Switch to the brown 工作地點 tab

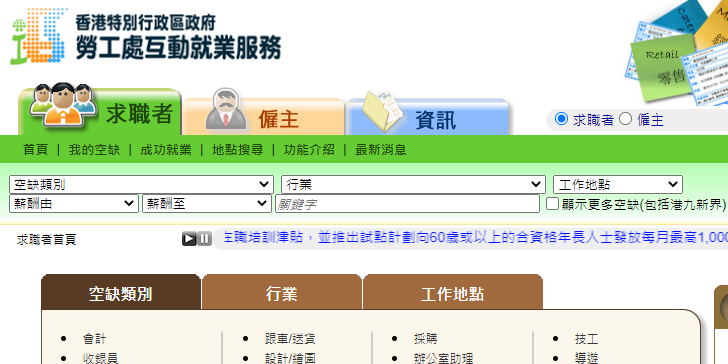pyautogui.click(x=452, y=293)
